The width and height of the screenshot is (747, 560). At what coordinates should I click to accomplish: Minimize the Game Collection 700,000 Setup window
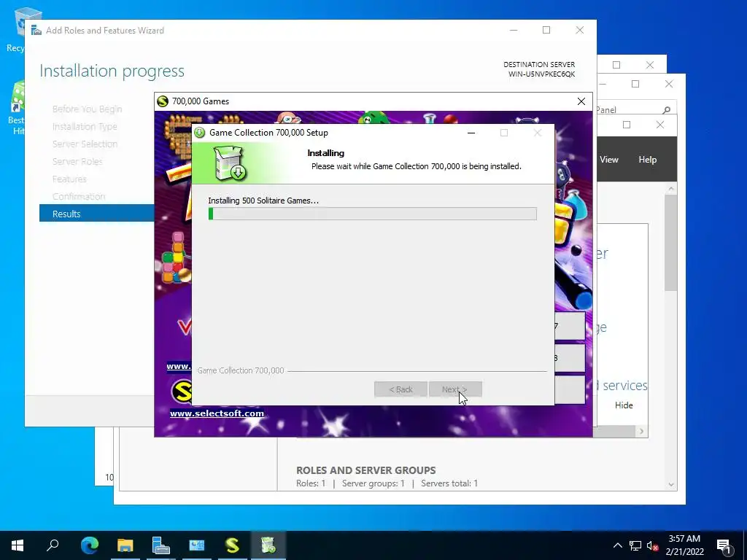point(471,133)
